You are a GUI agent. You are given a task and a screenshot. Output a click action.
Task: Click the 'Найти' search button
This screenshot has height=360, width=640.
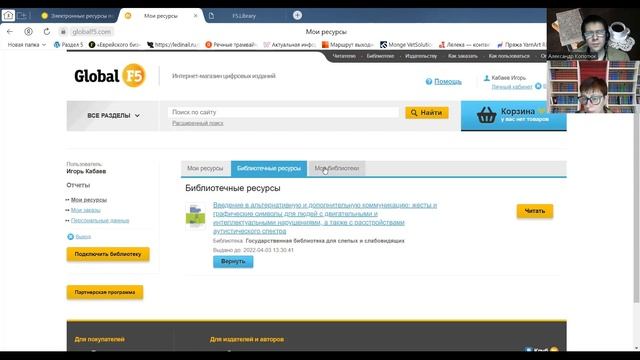pyautogui.click(x=427, y=113)
